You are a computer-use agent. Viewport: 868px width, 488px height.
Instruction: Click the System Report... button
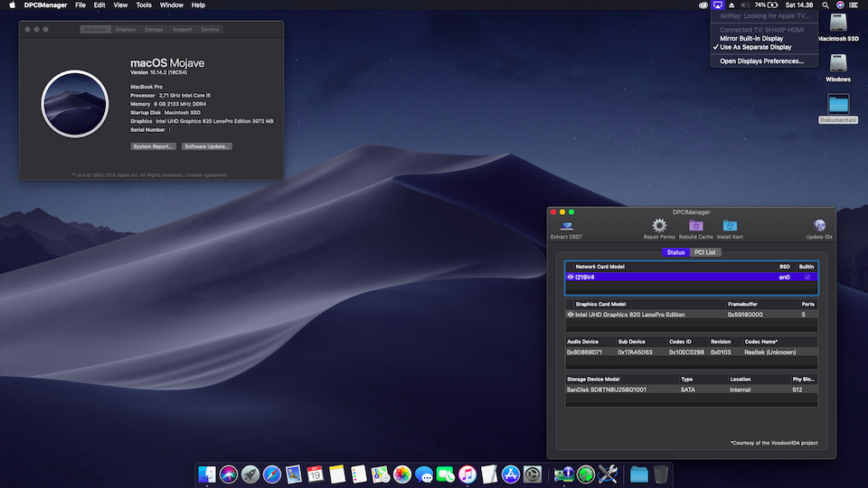click(154, 146)
